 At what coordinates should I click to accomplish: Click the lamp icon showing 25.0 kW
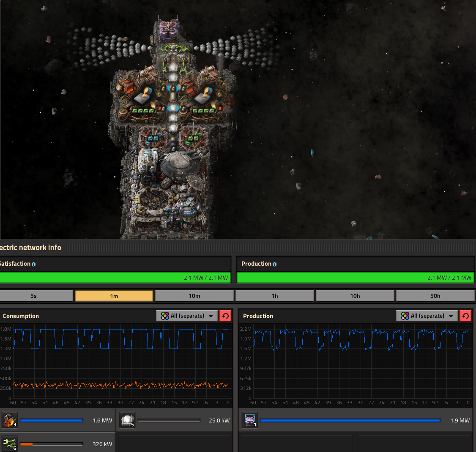click(127, 420)
